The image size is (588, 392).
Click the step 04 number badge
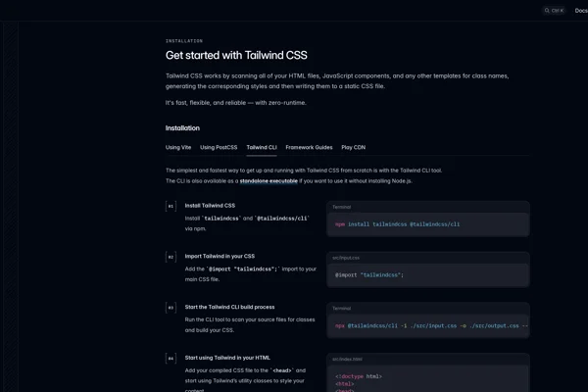[171, 359]
